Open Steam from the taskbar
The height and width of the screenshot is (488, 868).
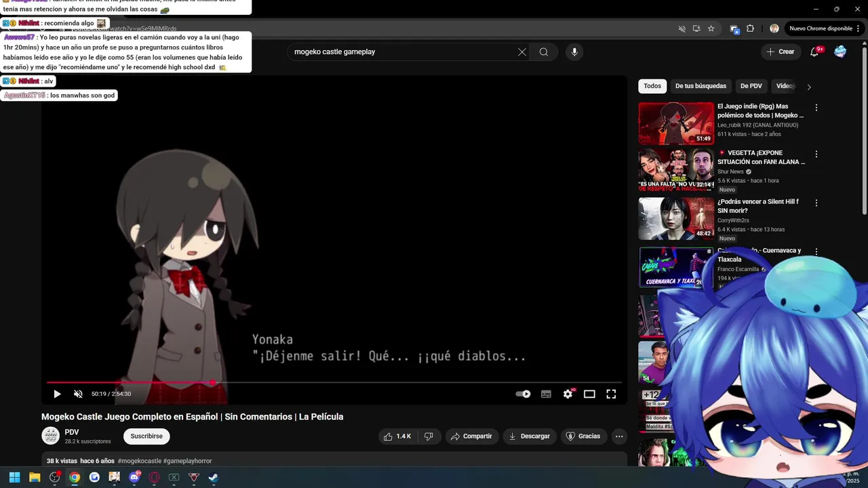pyautogui.click(x=213, y=477)
